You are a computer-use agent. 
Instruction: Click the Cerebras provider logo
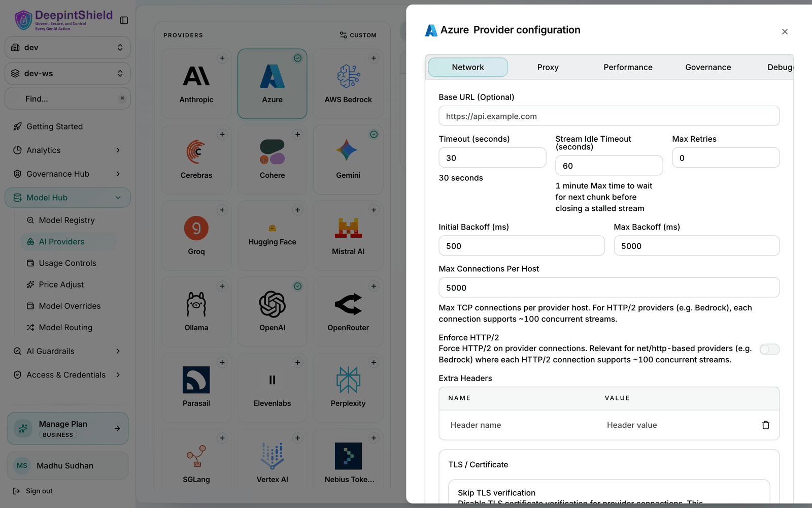tap(196, 152)
